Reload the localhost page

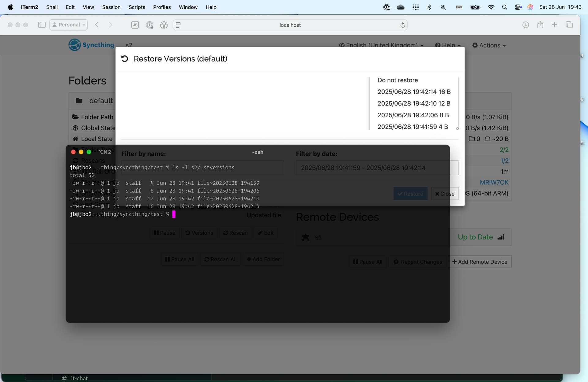pyautogui.click(x=402, y=25)
